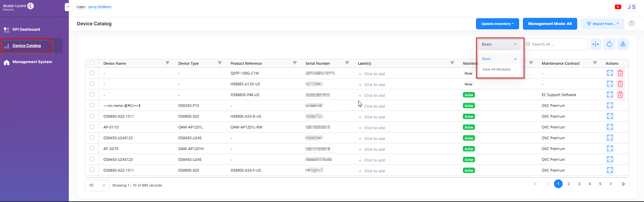
Task: Open the Update Inventory dropdown
Action: [x=497, y=24]
